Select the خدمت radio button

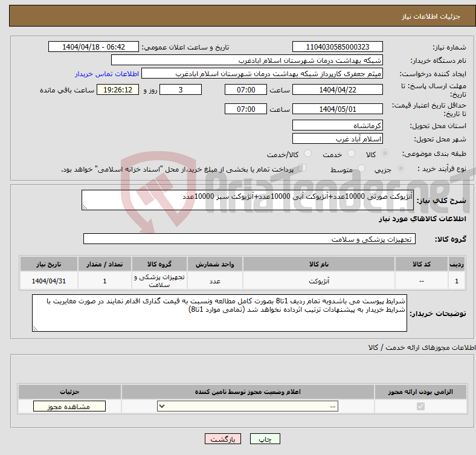351,153
